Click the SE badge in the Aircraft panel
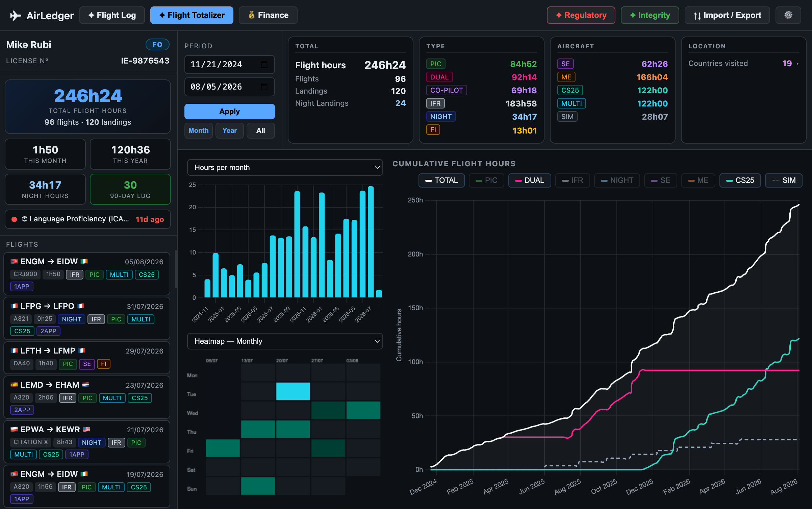Screen dimensions: 812x509 click(x=565, y=64)
